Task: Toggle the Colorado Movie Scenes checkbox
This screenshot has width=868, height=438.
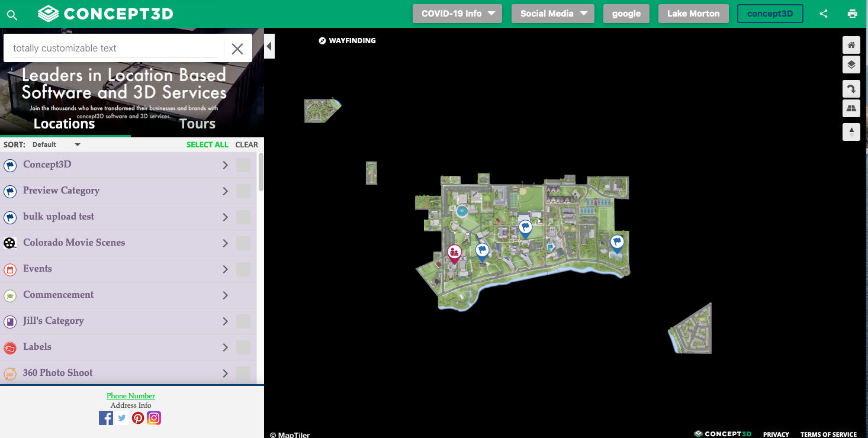Action: [243, 243]
